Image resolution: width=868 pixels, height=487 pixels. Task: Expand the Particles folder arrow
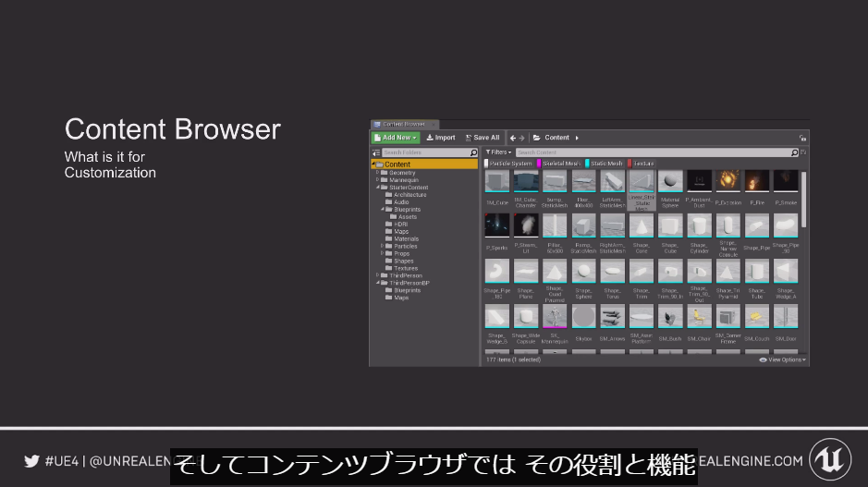click(382, 246)
